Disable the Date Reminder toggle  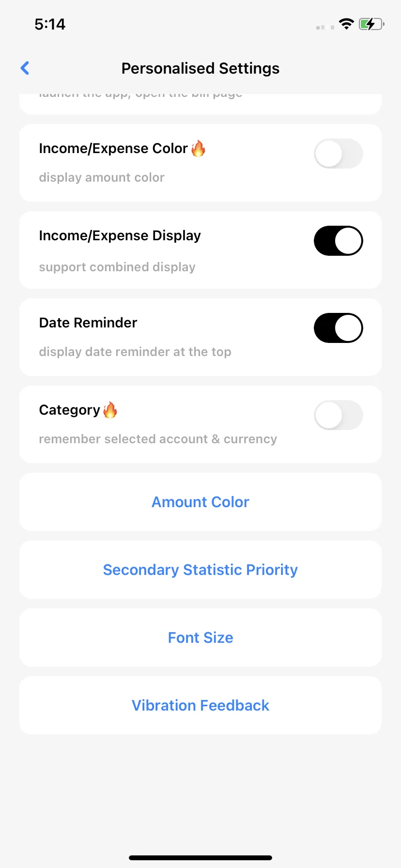[x=339, y=328]
